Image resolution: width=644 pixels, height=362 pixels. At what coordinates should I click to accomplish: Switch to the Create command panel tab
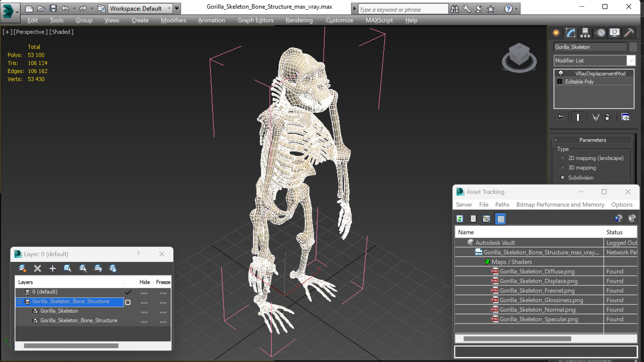[x=556, y=33]
